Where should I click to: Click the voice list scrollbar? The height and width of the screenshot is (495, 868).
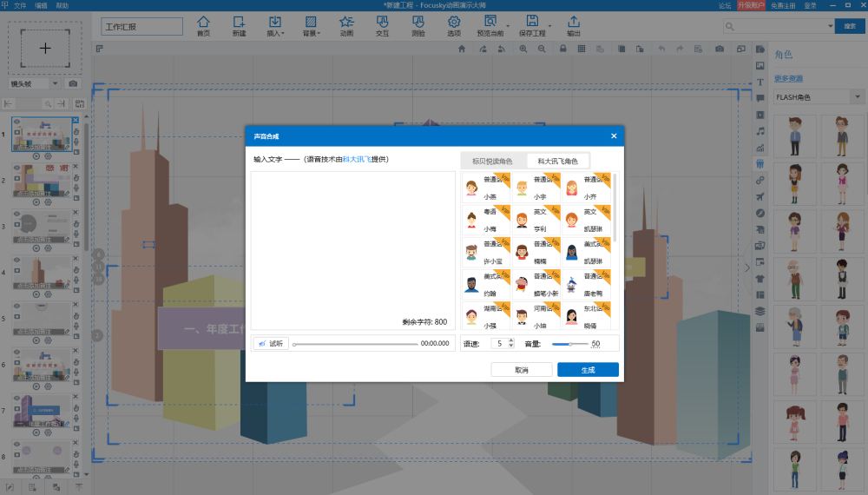tap(615, 208)
